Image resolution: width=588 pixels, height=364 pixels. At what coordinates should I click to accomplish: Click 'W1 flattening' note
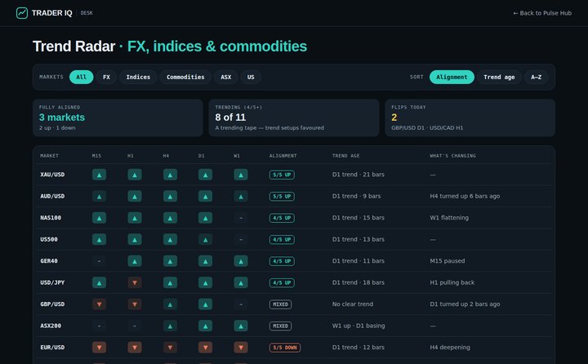tap(449, 218)
